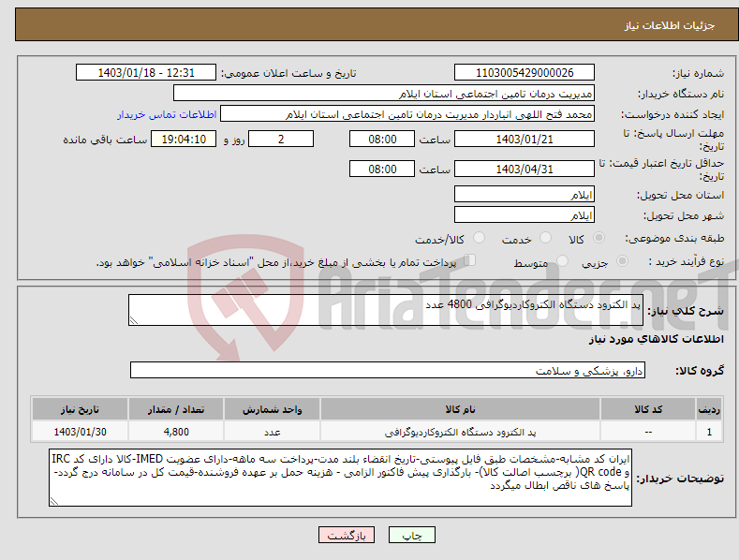
Task: Click the جزئیات اطلاعات نیاز header title
Action: tap(670, 25)
